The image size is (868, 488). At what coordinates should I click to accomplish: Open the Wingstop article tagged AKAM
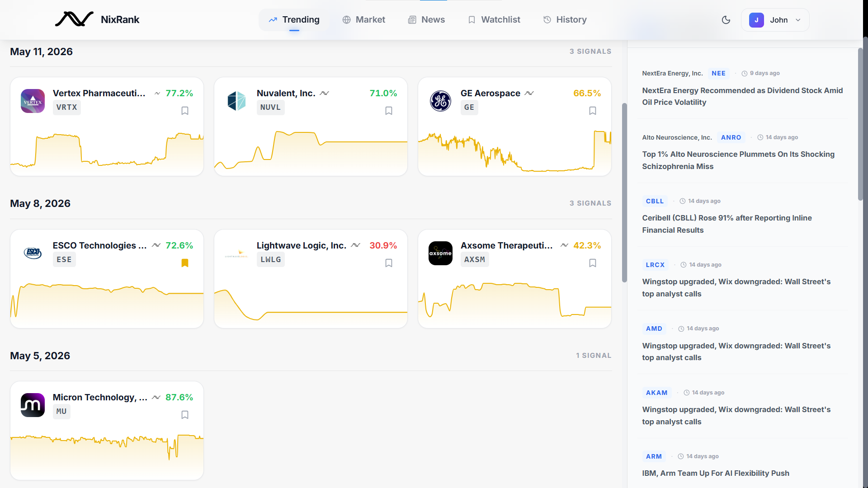point(736,416)
